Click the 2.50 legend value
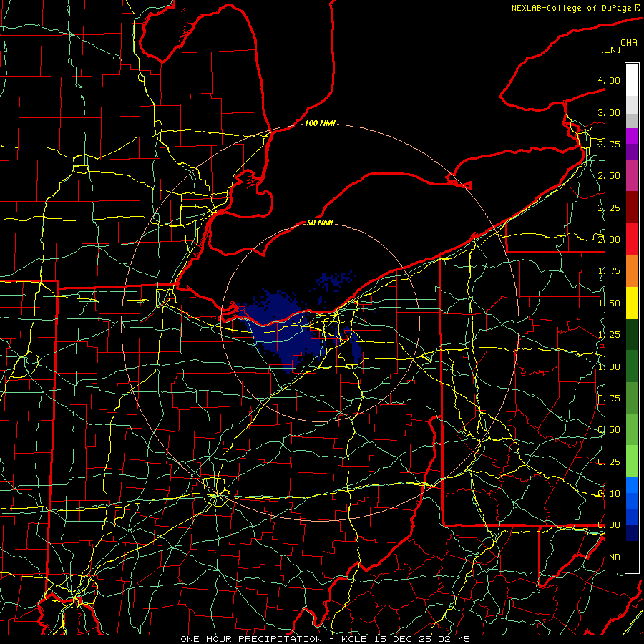 (x=609, y=176)
